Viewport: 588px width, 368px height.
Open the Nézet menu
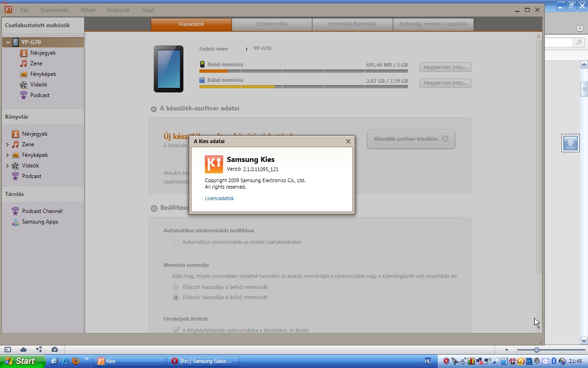tap(88, 10)
